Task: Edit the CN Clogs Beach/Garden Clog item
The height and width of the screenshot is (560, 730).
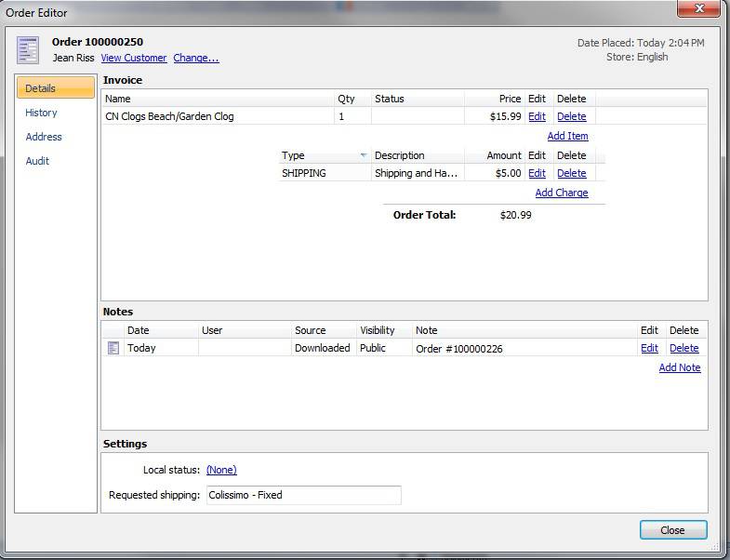Action: 537,116
